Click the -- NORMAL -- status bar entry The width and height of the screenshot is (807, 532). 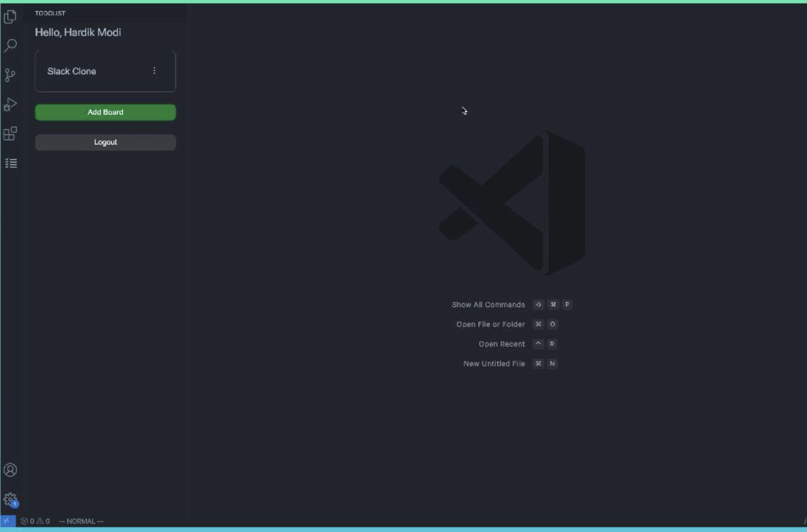81,521
